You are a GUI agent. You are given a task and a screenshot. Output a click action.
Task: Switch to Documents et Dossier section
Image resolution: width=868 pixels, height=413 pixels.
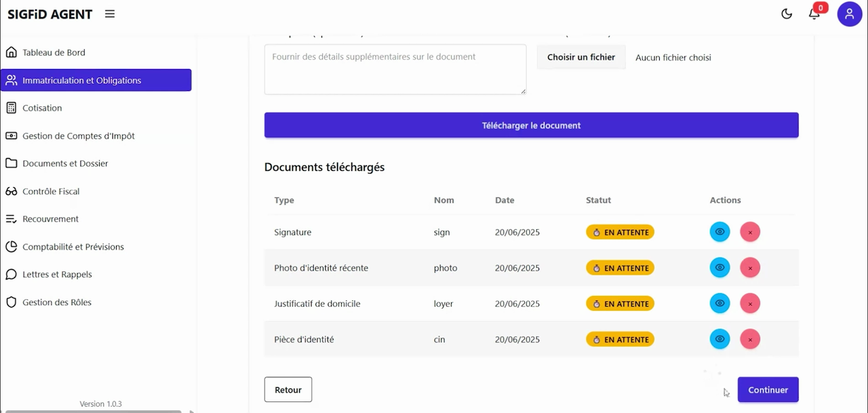tap(12, 163)
